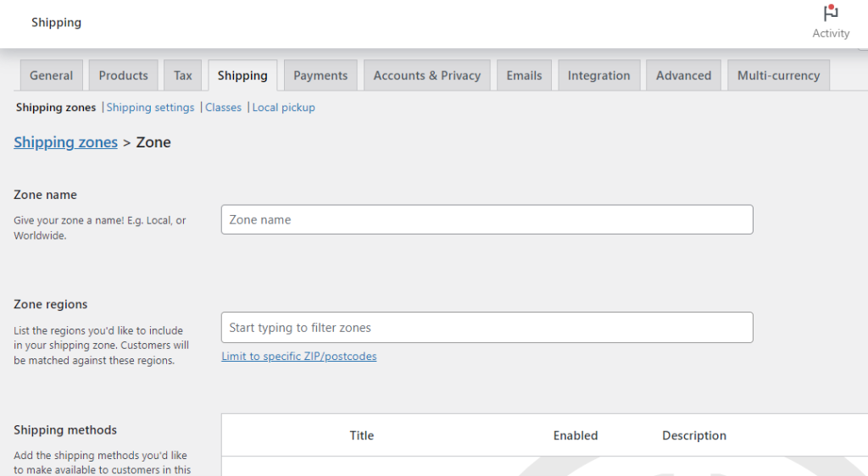Click the Title column header in methods table

pos(361,435)
